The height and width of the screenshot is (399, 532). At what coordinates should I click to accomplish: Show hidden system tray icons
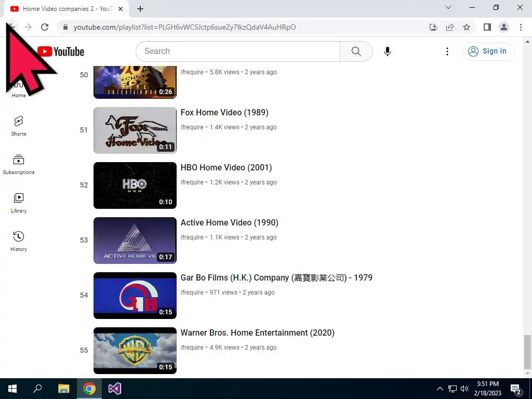click(x=440, y=389)
